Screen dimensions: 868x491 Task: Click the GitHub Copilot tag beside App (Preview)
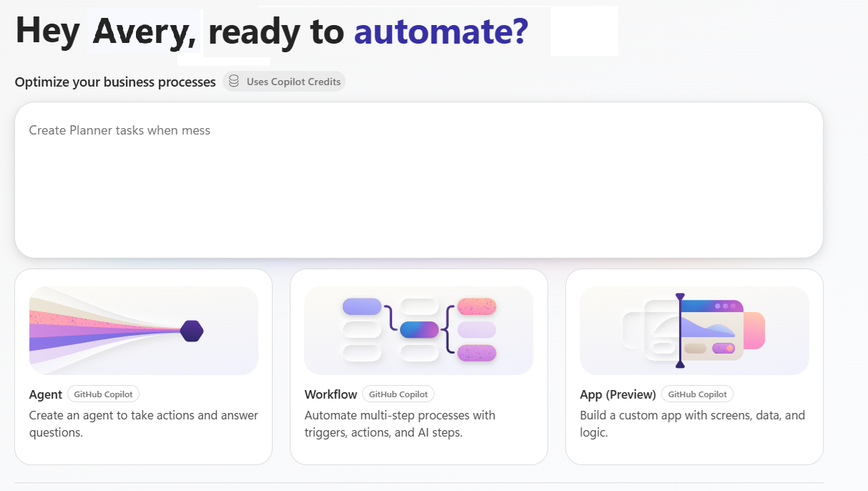click(x=697, y=394)
